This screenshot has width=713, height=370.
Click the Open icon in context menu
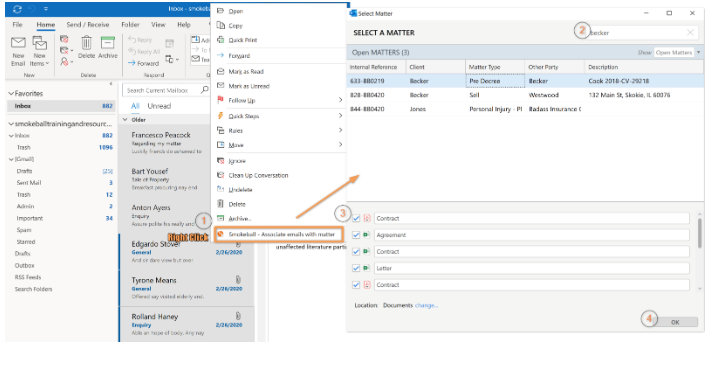pyautogui.click(x=221, y=10)
